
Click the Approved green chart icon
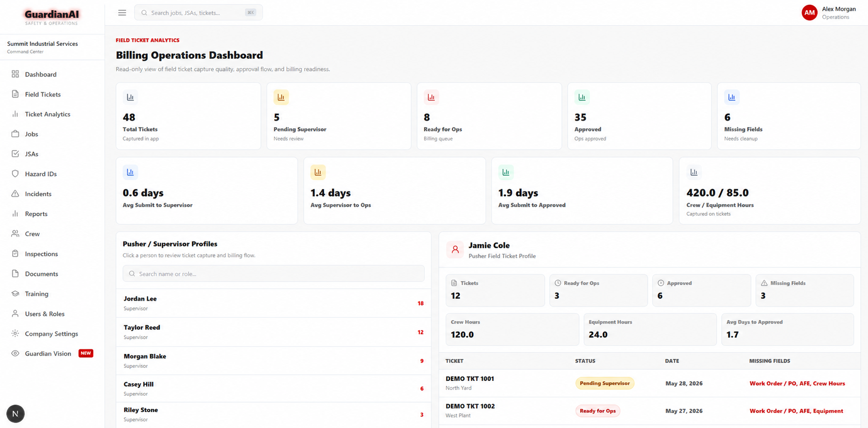(582, 97)
